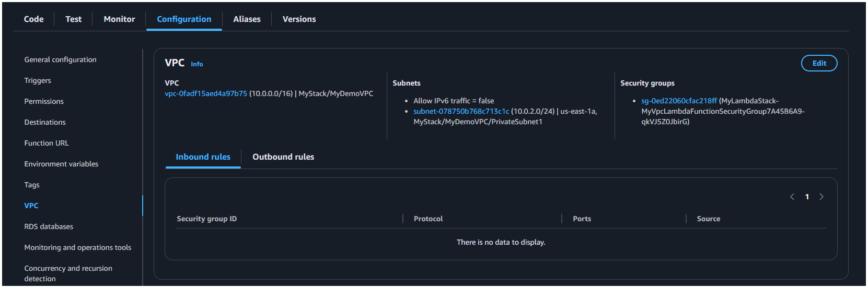Select General configuration in the sidebar
The image size is (868, 288).
(60, 59)
